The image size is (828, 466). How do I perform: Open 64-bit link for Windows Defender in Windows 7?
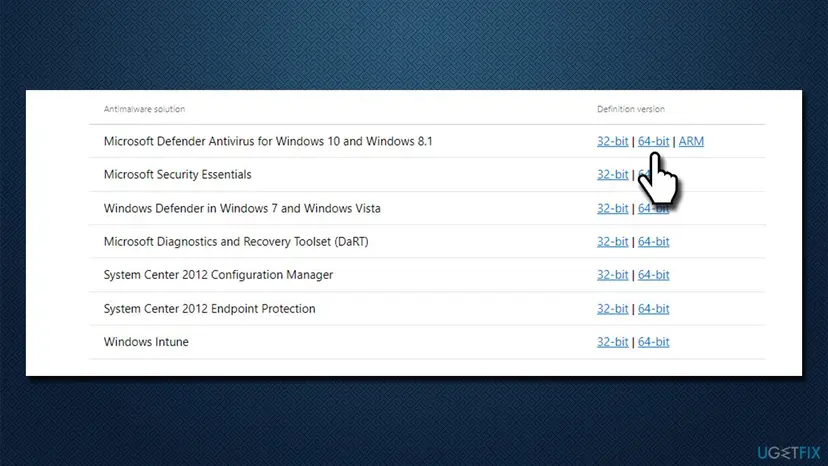(653, 209)
